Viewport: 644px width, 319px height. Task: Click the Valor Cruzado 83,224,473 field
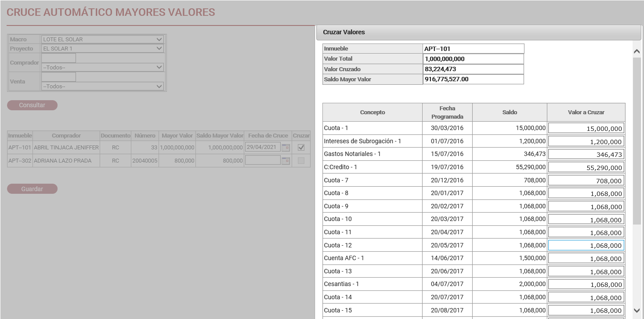coord(474,69)
